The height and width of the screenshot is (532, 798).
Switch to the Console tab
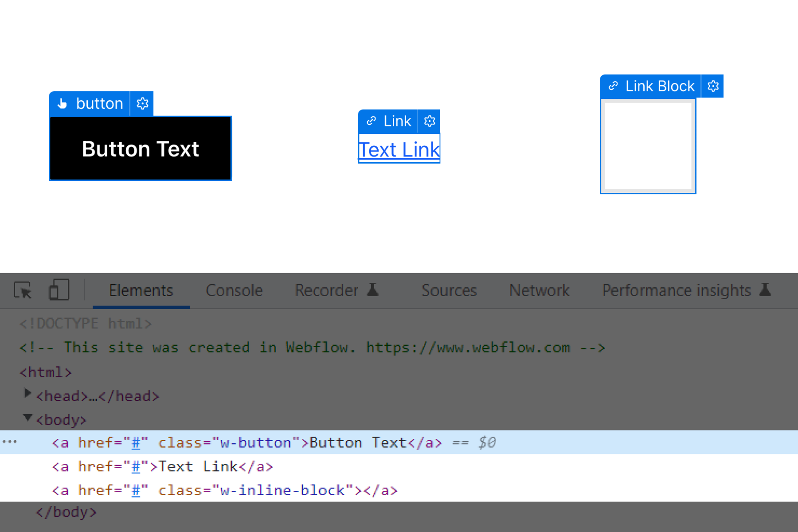(x=234, y=290)
